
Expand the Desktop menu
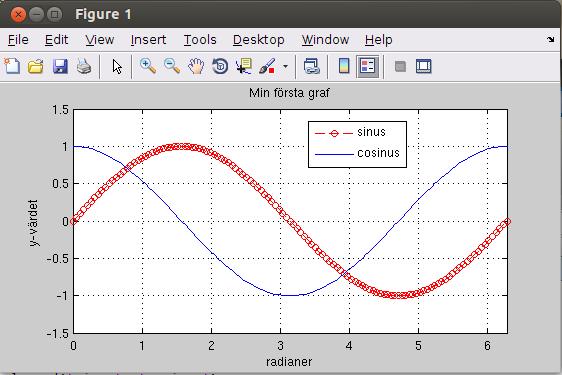pos(259,40)
